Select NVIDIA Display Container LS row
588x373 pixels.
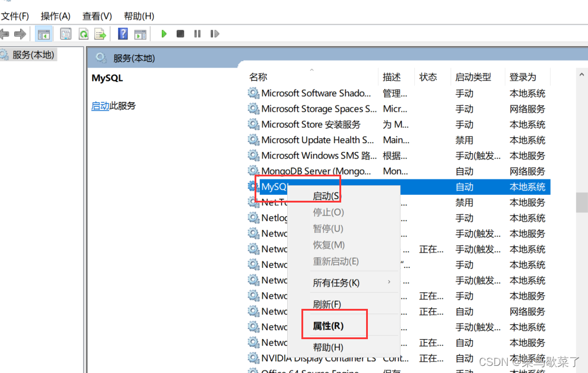(398, 358)
